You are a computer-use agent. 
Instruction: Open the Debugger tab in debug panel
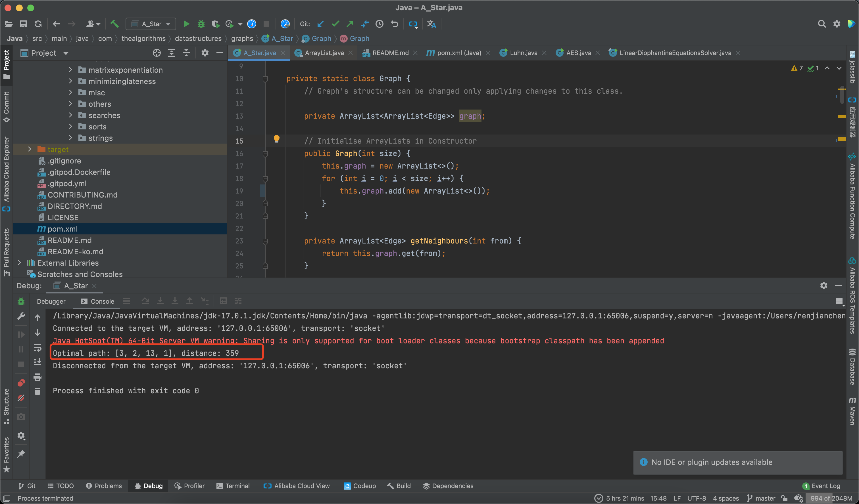51,301
